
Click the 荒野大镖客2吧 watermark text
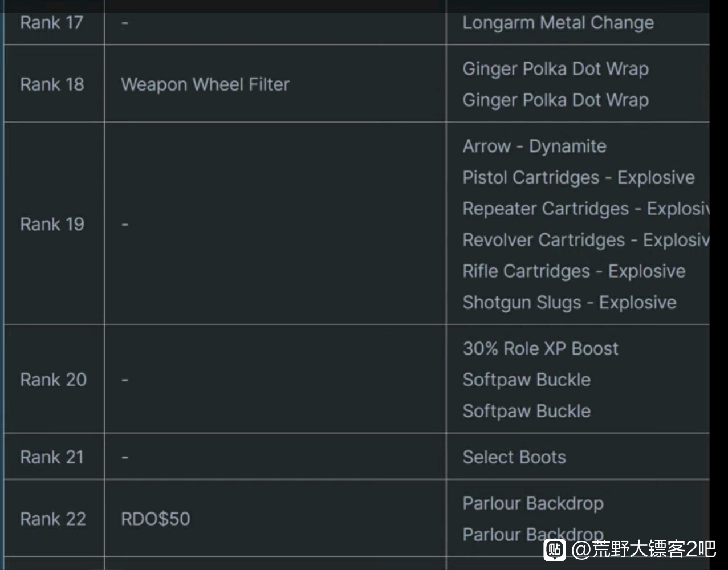[x=644, y=549]
